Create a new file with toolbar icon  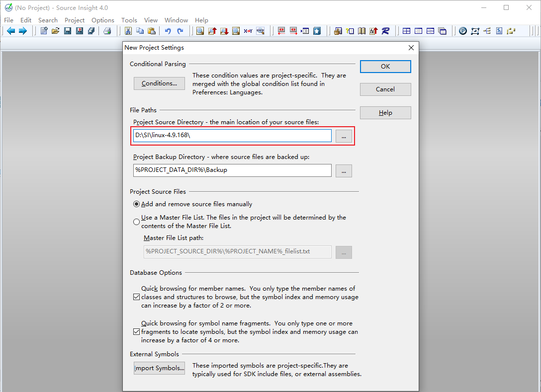44,31
